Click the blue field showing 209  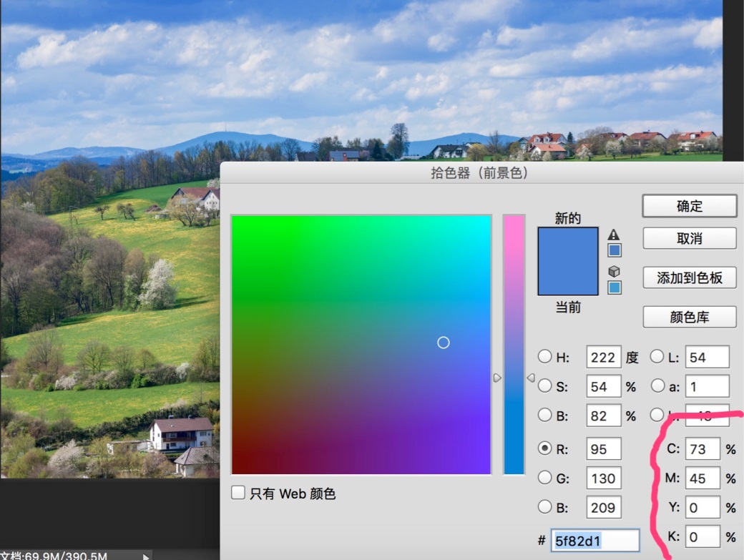604,507
